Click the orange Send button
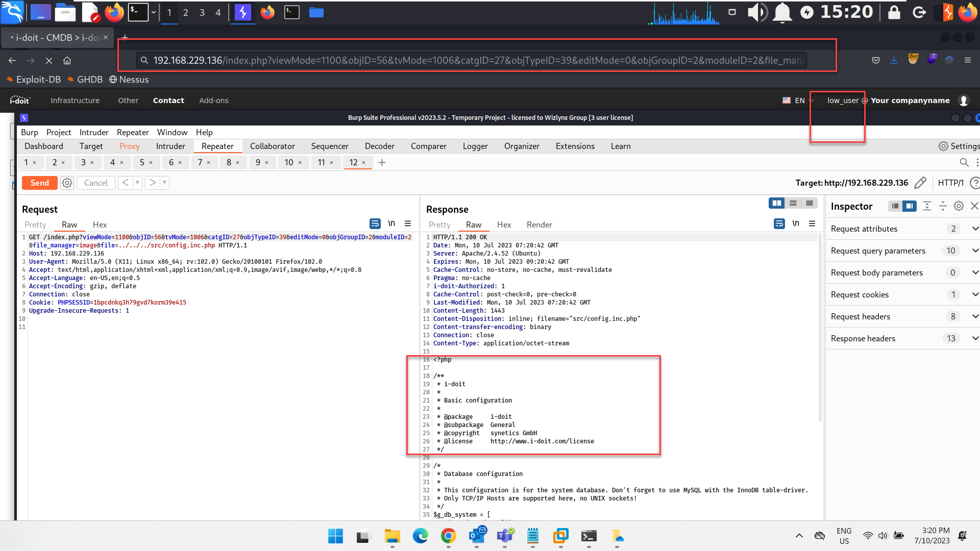The image size is (980, 551). coord(39,183)
